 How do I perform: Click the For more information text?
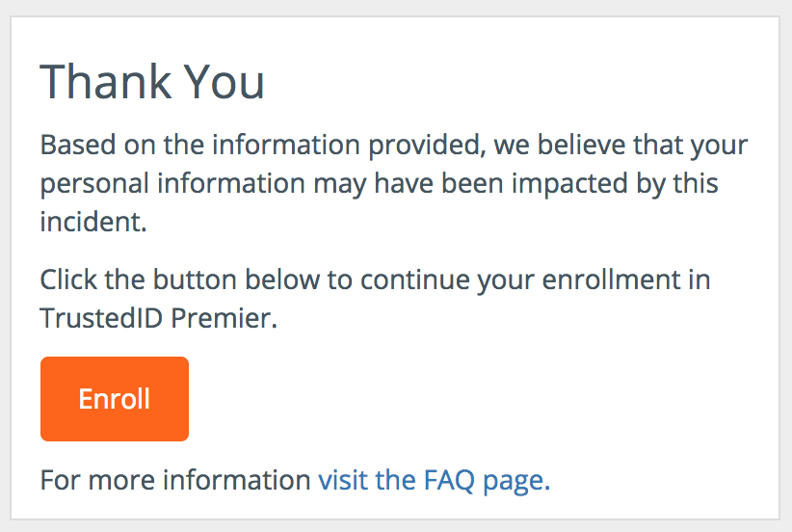pos(176,480)
